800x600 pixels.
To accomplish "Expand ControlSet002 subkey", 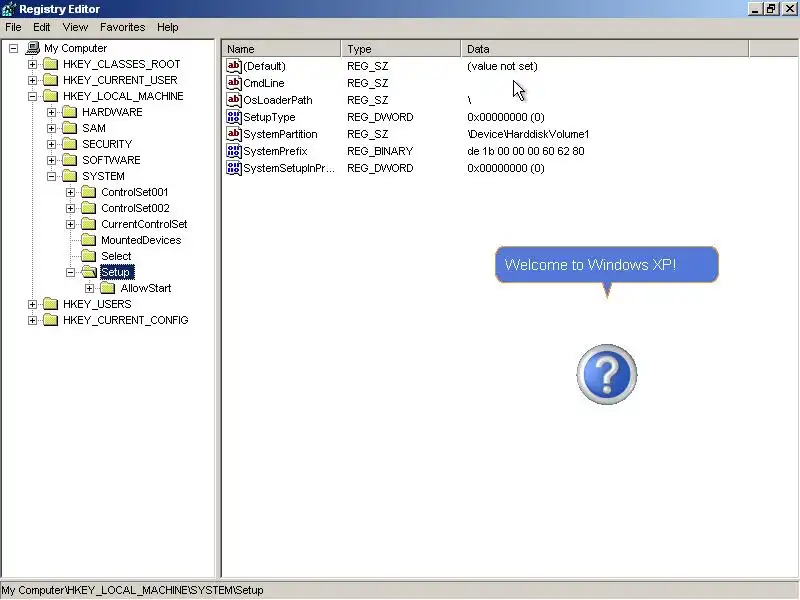I will (70, 208).
